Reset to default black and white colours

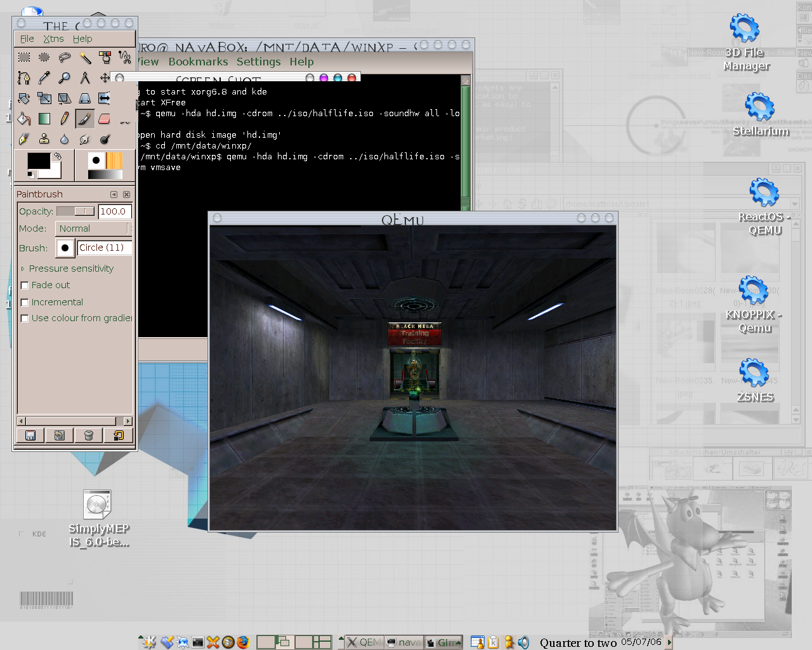pos(31,175)
